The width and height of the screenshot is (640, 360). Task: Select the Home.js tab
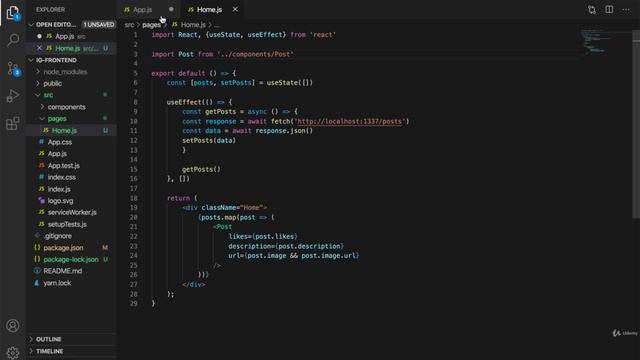tap(213, 9)
